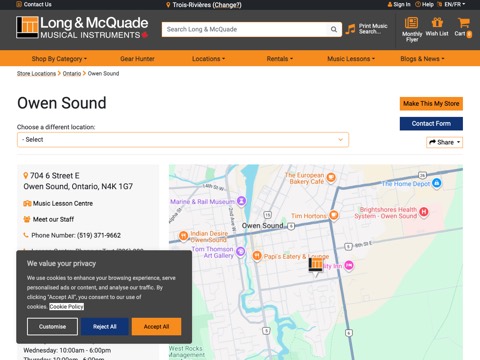This screenshot has width=480, height=360.
Task: Open the Monthly Flyer icon
Action: coord(411,23)
